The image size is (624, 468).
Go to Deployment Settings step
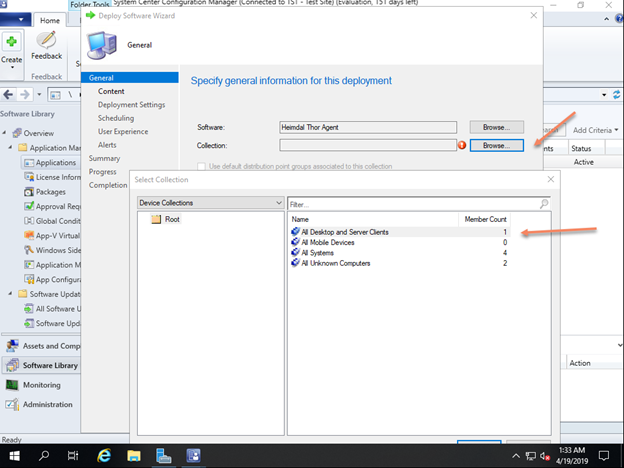[131, 105]
